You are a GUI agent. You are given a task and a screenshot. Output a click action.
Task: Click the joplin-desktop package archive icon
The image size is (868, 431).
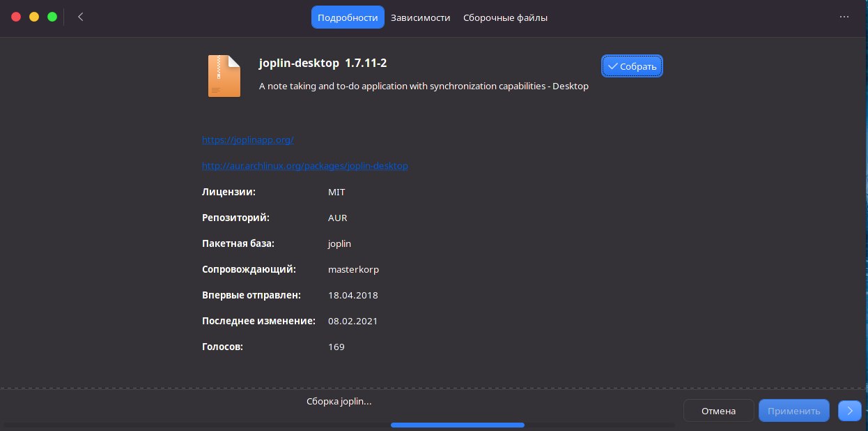pyautogui.click(x=224, y=76)
